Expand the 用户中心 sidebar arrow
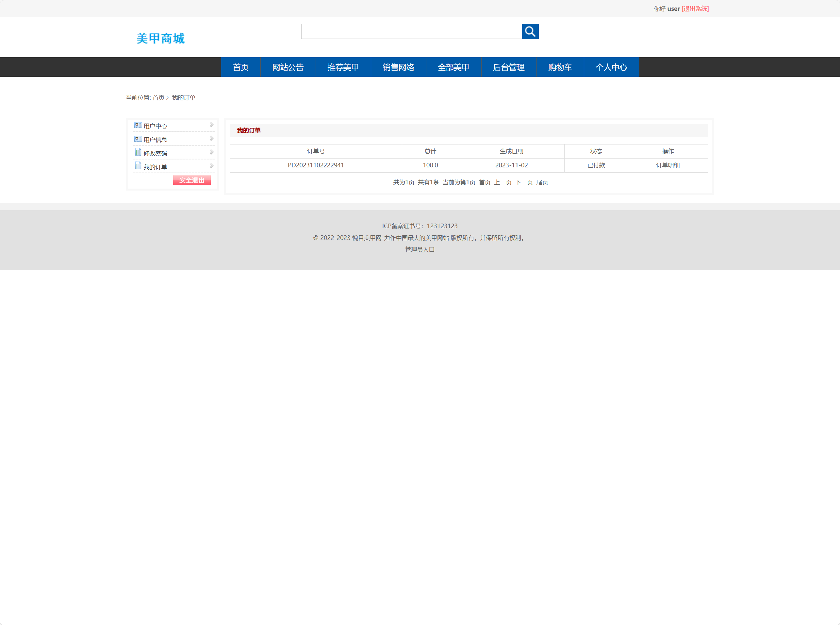 [x=212, y=125]
